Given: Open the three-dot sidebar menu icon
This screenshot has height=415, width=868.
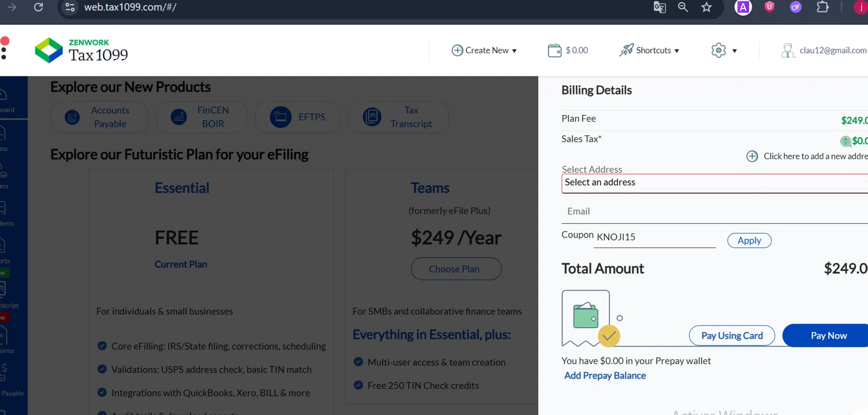Looking at the screenshot, I should tap(4, 53).
